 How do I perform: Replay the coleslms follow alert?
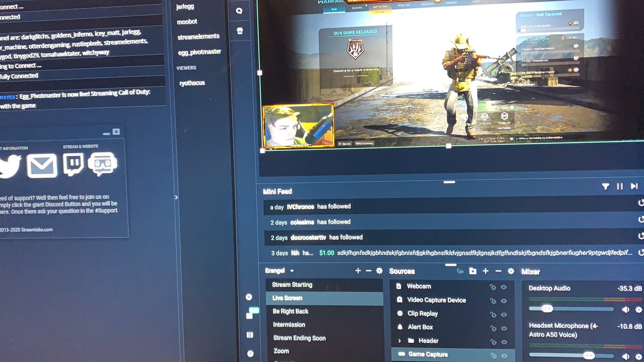[640, 219]
